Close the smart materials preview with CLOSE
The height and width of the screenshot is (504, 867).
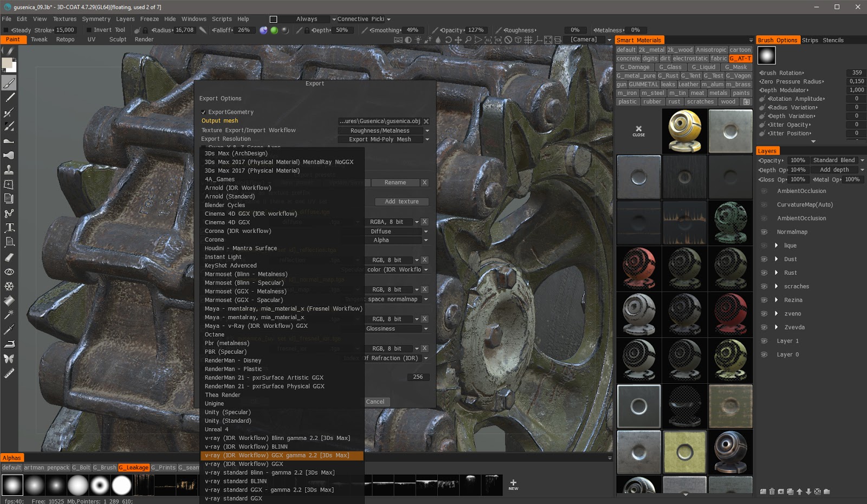(x=638, y=131)
